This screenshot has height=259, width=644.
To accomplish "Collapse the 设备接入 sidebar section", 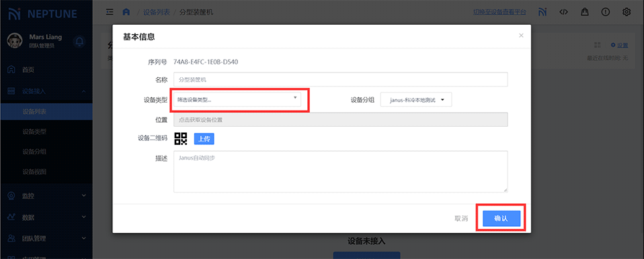I will point(46,91).
